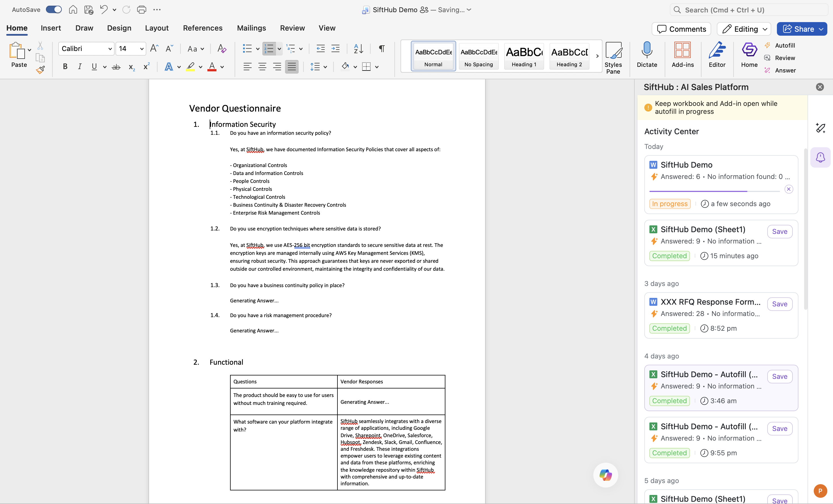Click the Sort A-Z icon

(x=358, y=49)
